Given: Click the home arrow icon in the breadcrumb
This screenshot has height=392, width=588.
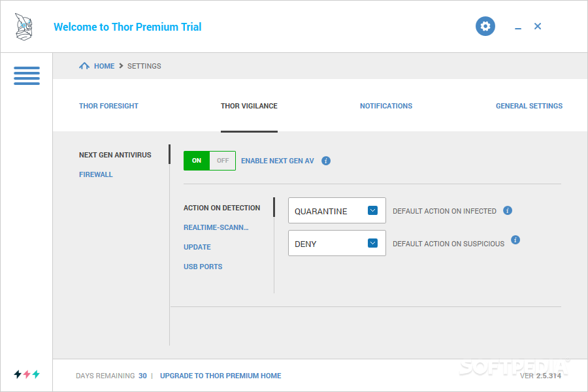Looking at the screenshot, I should coord(84,66).
